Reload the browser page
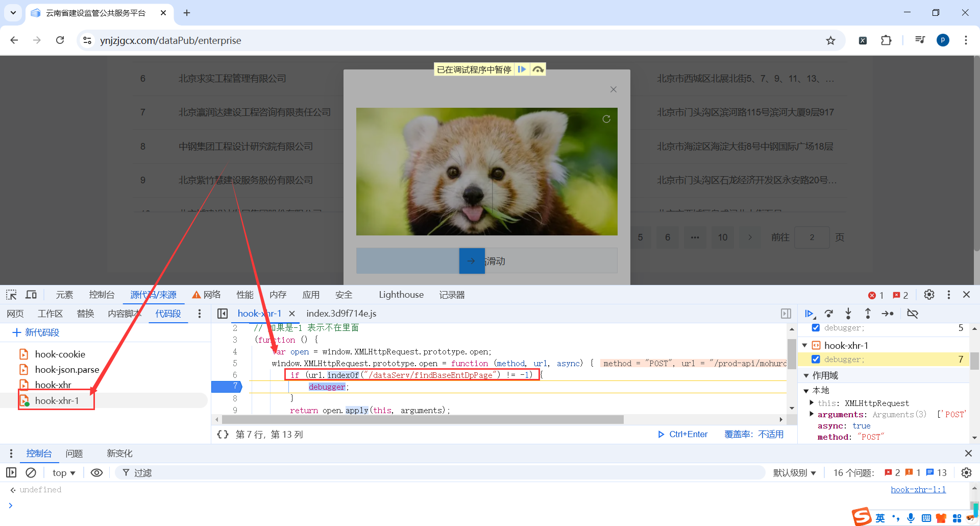The height and width of the screenshot is (526, 980). (60, 40)
